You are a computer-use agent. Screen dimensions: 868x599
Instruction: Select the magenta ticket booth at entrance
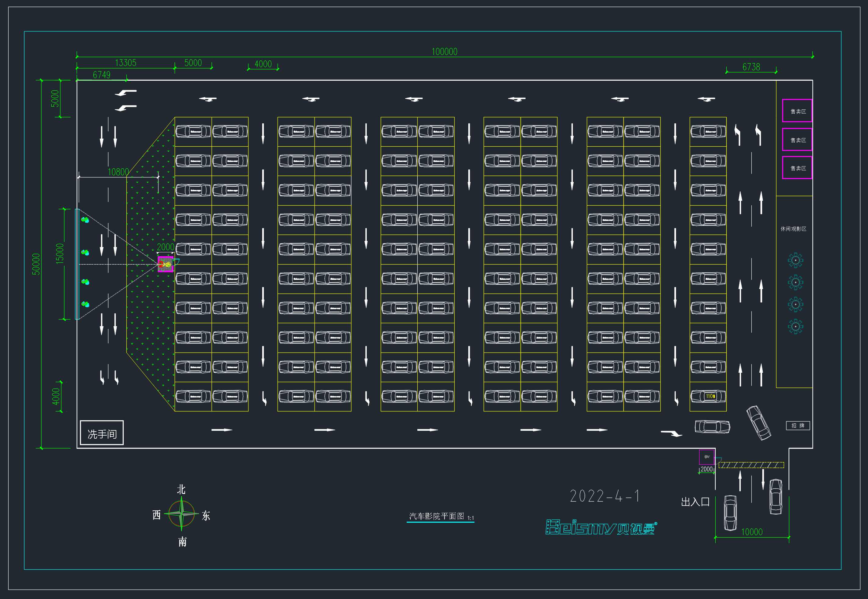pos(706,457)
